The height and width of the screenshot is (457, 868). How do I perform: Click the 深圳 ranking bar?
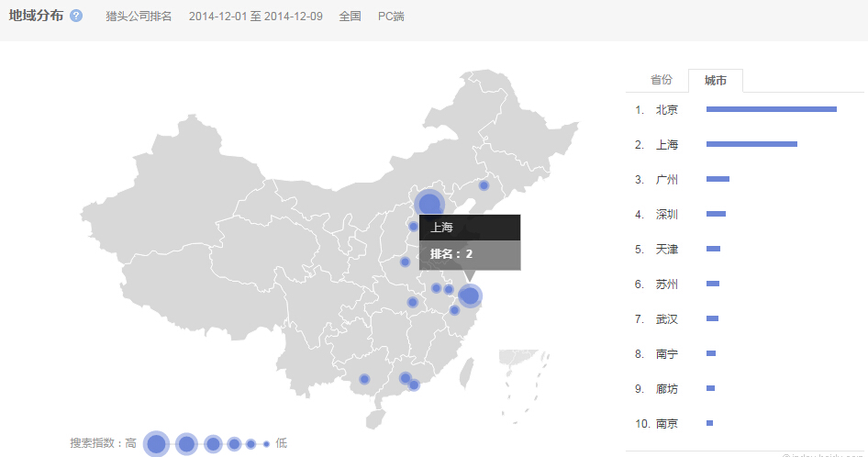pyautogui.click(x=716, y=215)
